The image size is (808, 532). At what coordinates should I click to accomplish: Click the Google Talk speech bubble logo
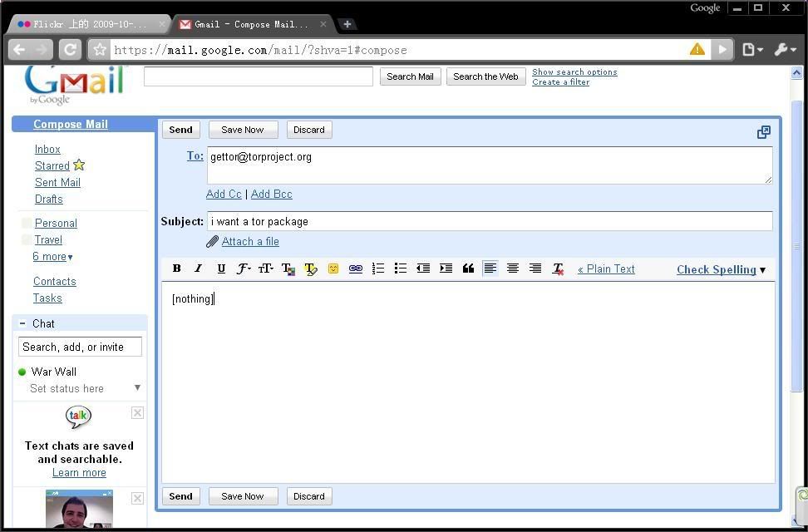pos(78,416)
